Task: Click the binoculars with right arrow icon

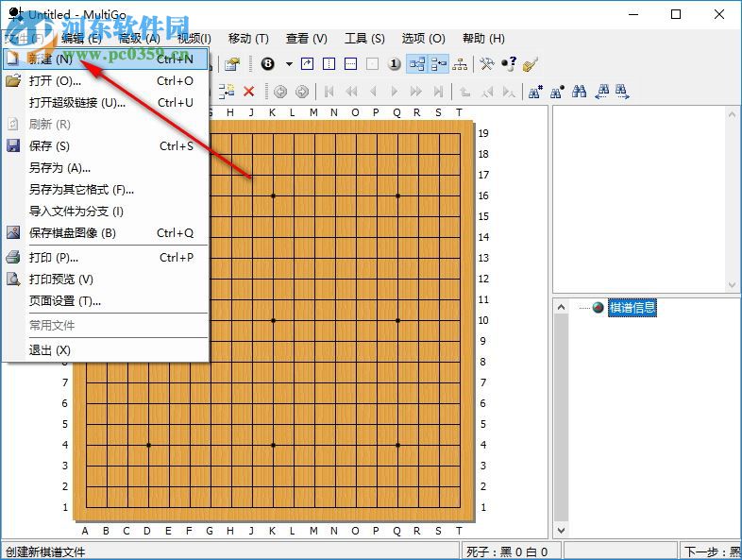Action: (623, 91)
